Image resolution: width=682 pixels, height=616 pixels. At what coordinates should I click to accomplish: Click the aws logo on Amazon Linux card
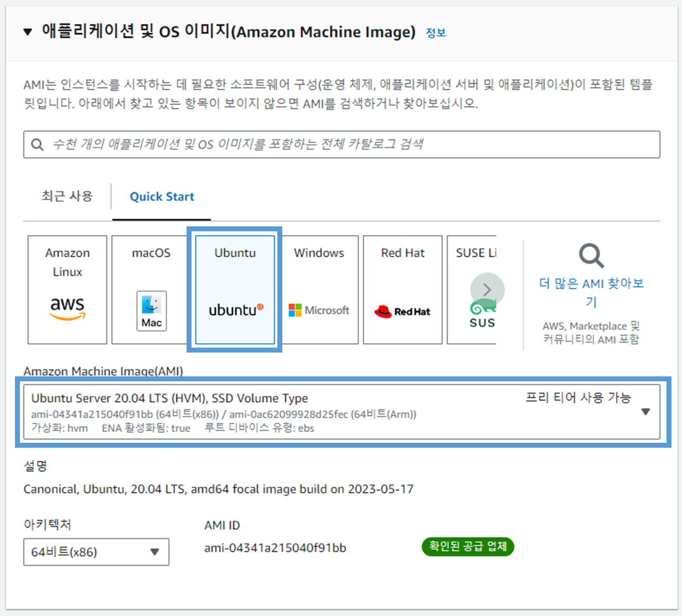[68, 308]
